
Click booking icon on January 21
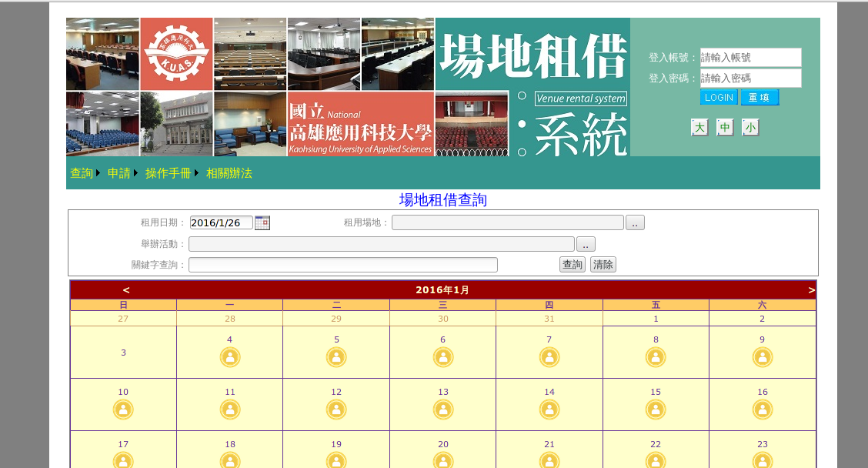pyautogui.click(x=549, y=460)
